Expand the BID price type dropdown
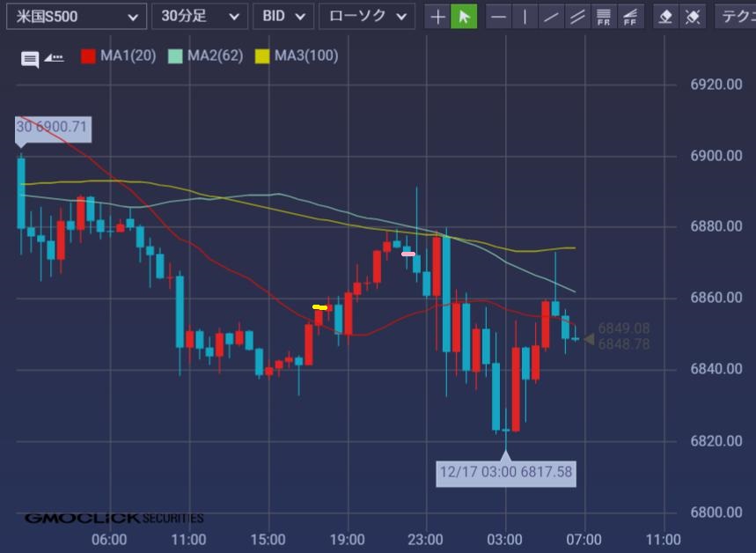 [x=283, y=17]
